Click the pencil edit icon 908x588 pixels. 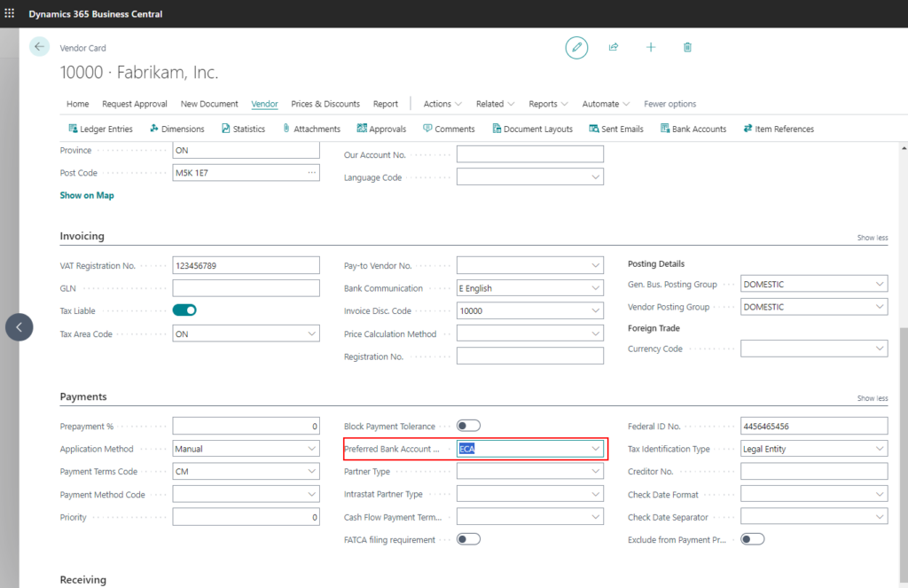click(x=576, y=48)
